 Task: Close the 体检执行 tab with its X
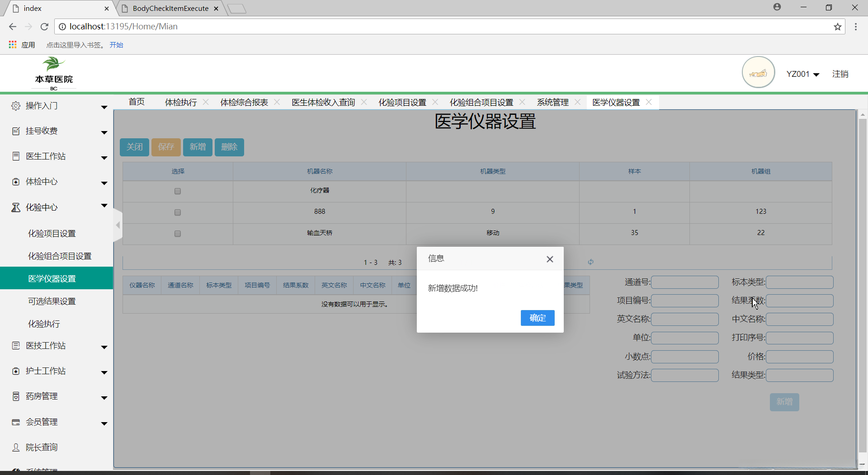[206, 102]
